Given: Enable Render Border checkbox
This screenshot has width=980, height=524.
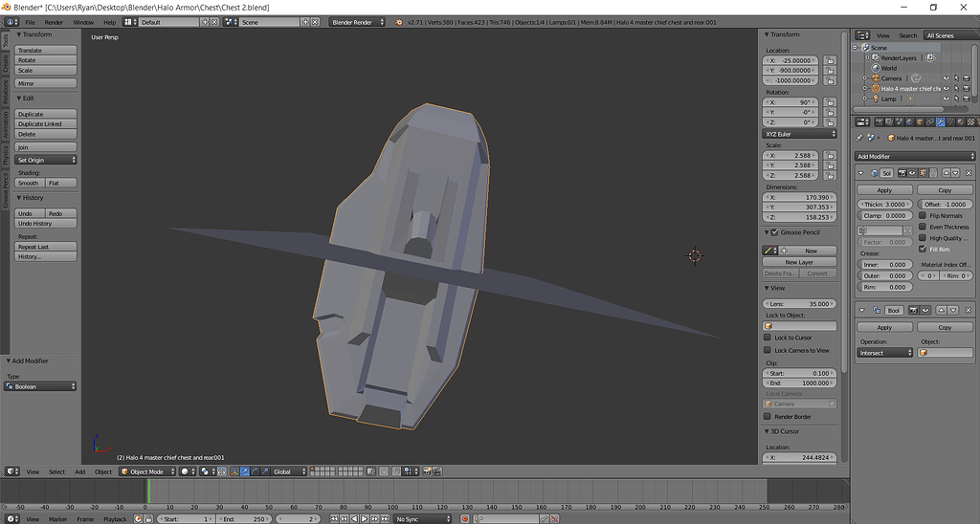Looking at the screenshot, I should pos(768,417).
